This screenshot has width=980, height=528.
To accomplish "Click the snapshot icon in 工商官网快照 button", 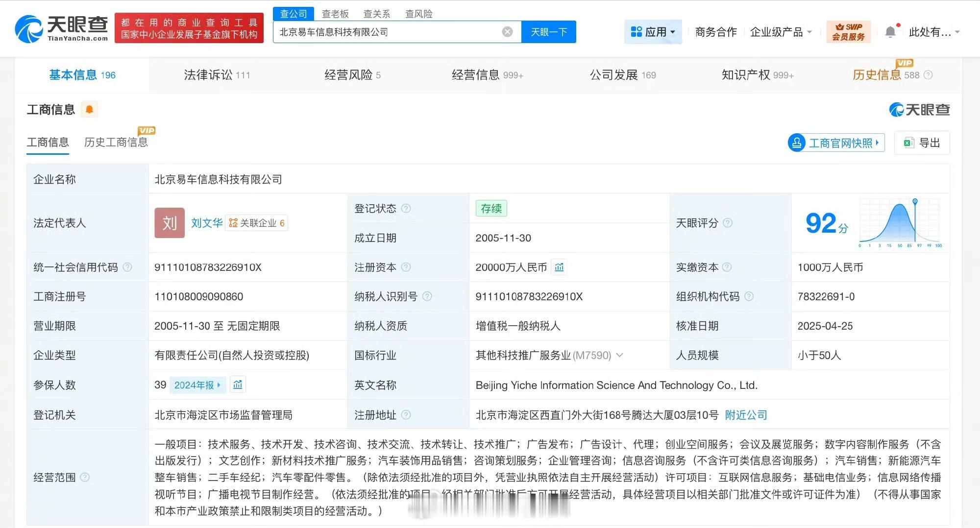I will [797, 143].
